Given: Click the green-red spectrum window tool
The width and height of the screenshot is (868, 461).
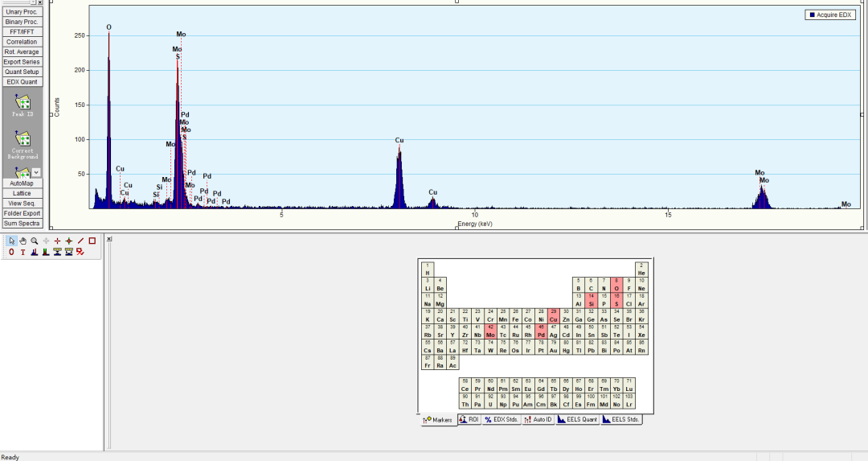Looking at the screenshot, I should pos(46,252).
